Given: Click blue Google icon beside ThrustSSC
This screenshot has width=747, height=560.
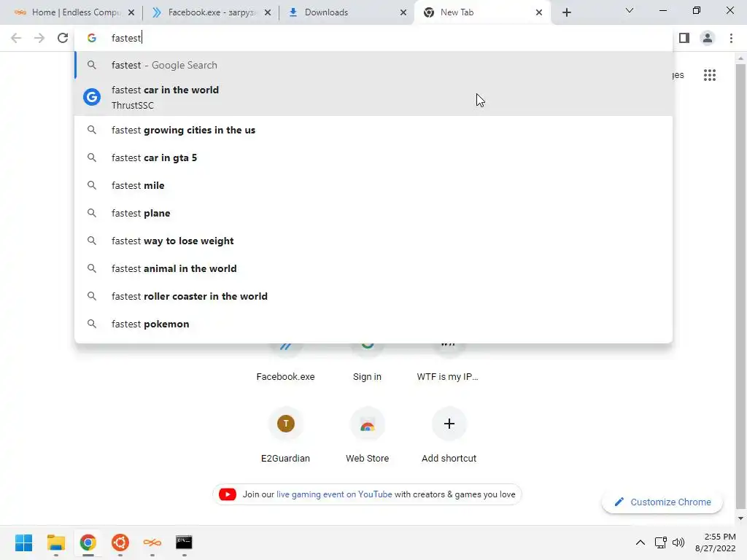Looking at the screenshot, I should [x=91, y=97].
